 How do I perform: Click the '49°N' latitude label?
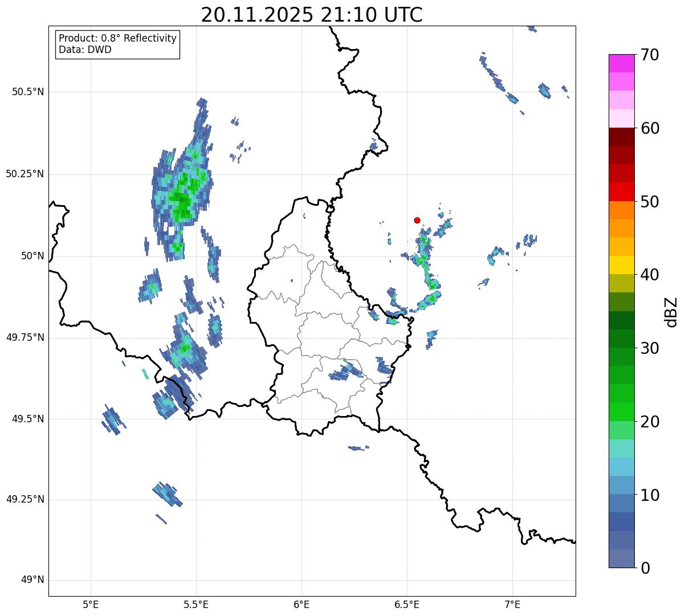point(32,580)
